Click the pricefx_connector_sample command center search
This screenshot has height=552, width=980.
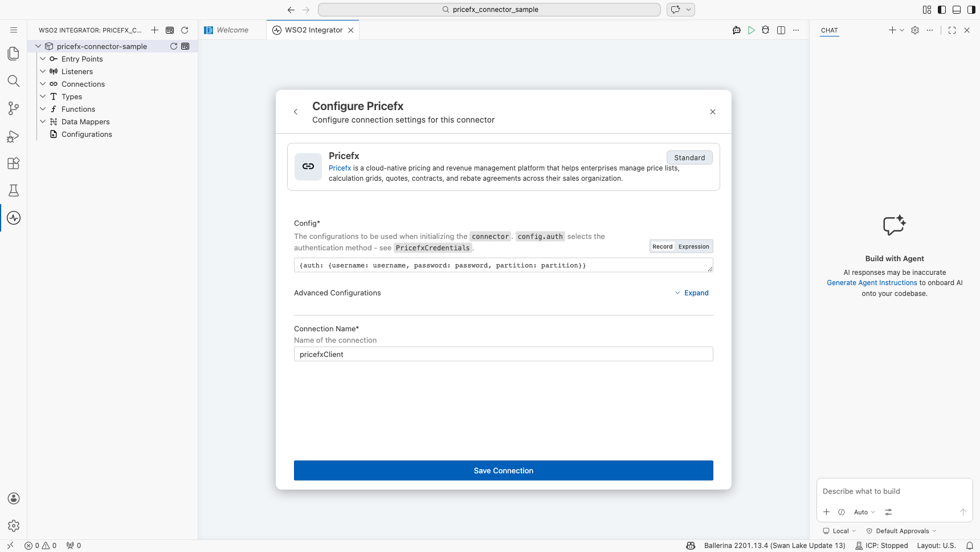[489, 10]
